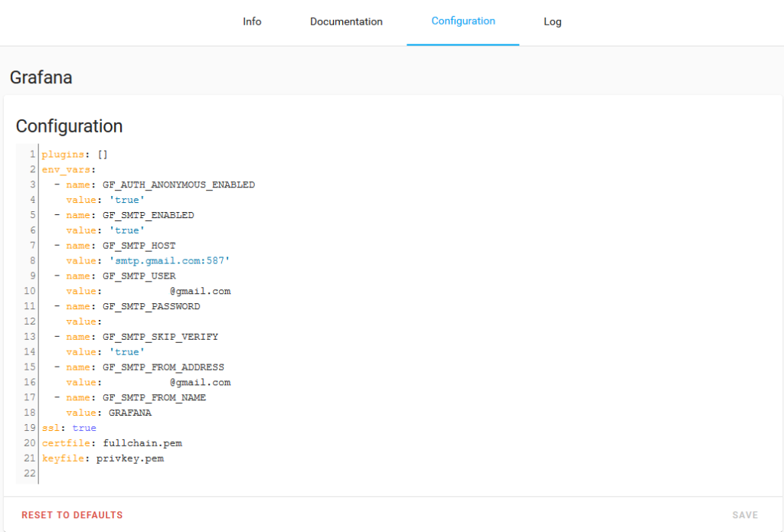Click the 'env_vars:' key in editor
The image size is (784, 532).
click(x=68, y=169)
